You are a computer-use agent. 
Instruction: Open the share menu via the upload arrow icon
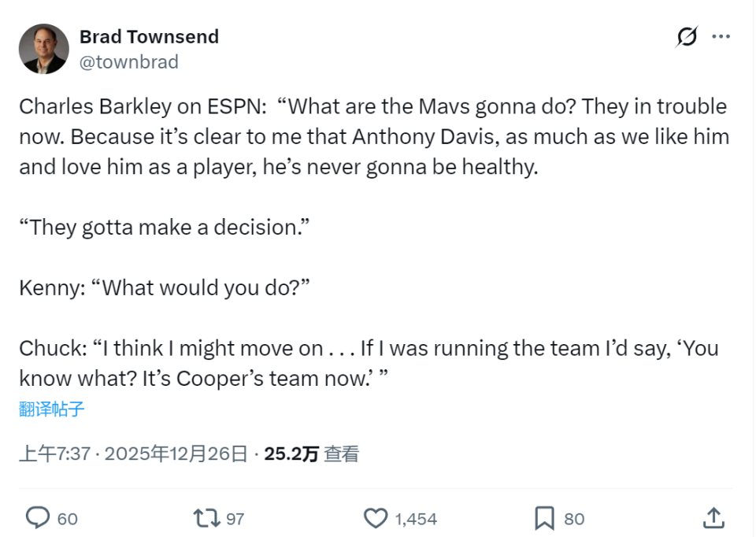point(713,517)
